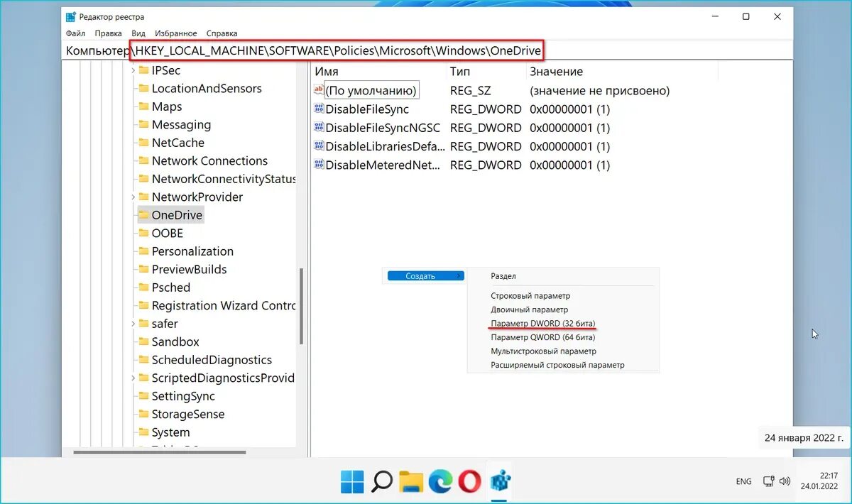The width and height of the screenshot is (852, 504).
Task: Select the SettingSync key
Action: click(x=183, y=396)
